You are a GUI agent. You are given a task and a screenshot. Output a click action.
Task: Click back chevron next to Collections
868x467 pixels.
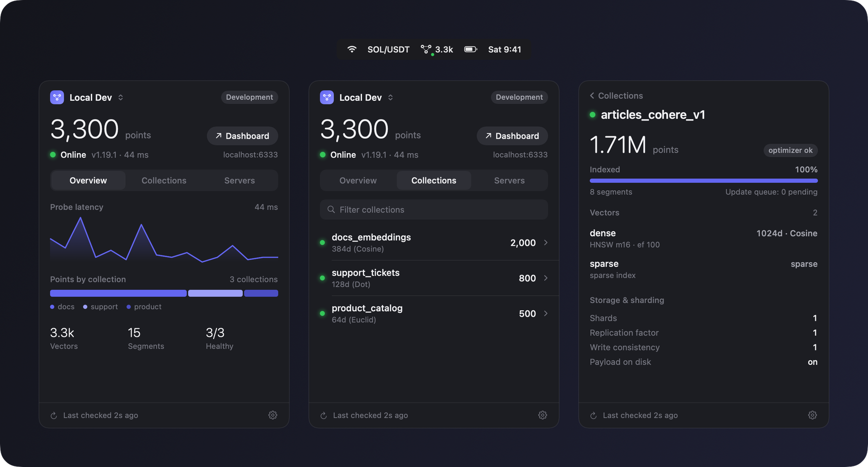[592, 95]
